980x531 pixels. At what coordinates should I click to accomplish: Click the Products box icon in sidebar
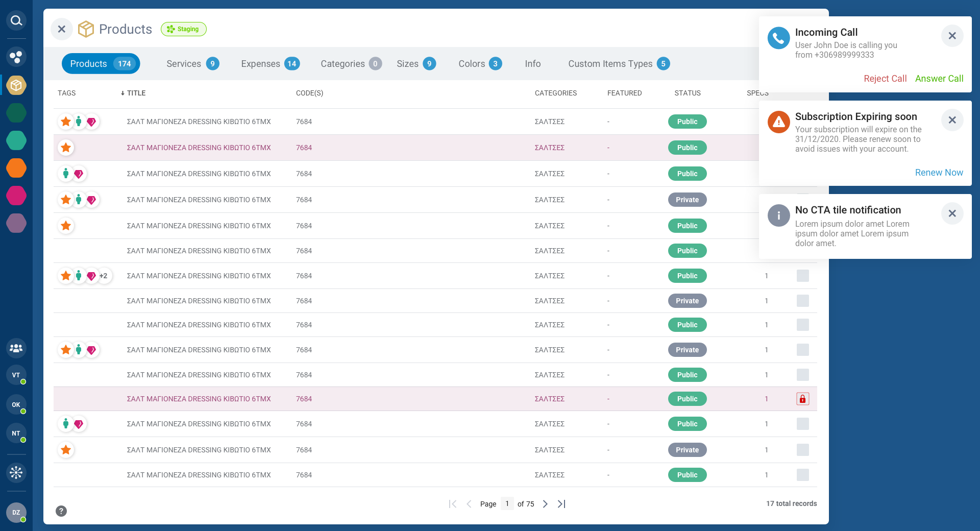point(16,85)
